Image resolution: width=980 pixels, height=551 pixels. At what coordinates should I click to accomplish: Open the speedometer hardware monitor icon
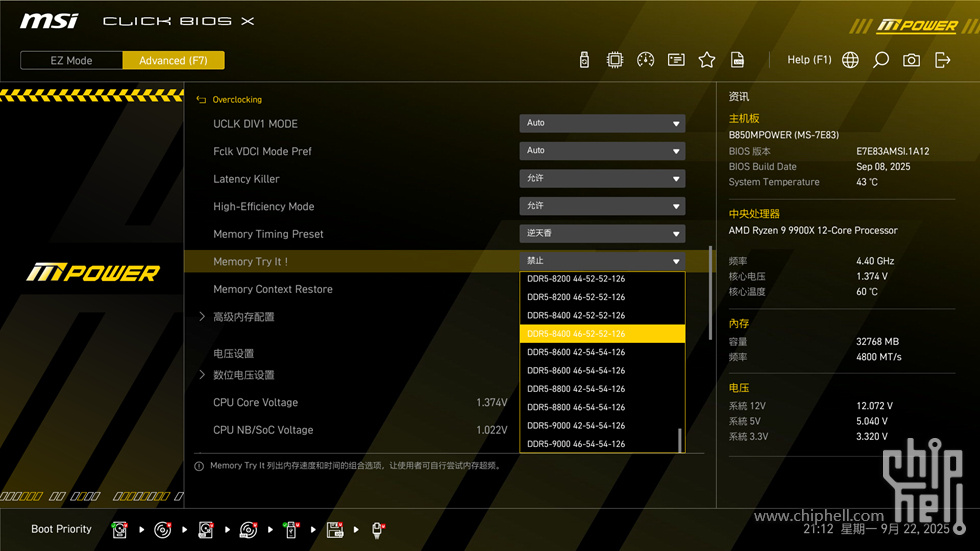tap(645, 60)
